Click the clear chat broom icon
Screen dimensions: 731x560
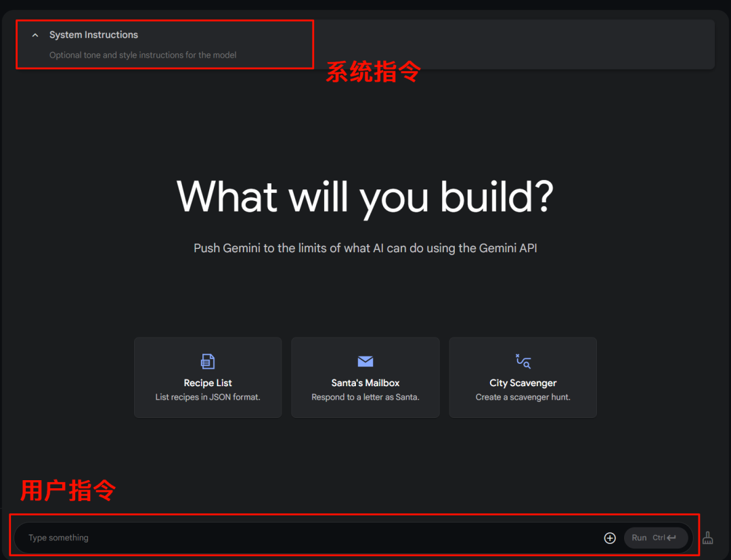click(708, 538)
